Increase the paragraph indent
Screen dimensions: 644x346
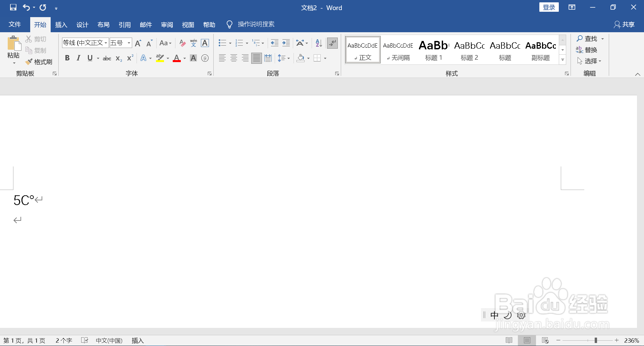[x=286, y=43]
